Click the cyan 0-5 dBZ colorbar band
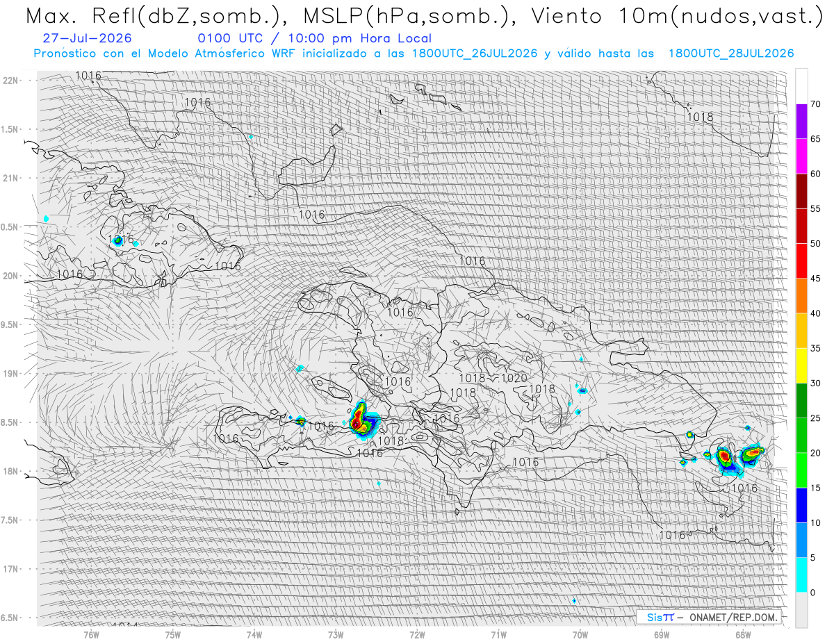Image resolution: width=834 pixels, height=644 pixels. pyautogui.click(x=801, y=575)
